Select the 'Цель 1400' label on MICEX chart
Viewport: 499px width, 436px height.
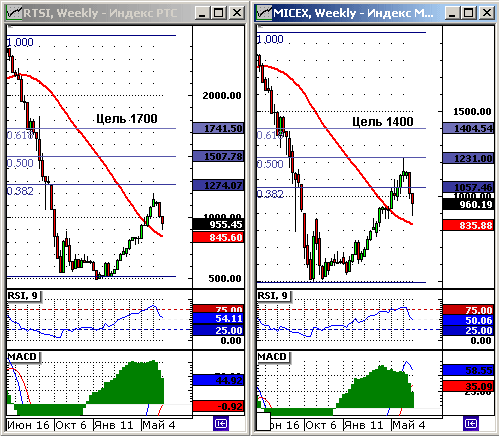pos(383,122)
